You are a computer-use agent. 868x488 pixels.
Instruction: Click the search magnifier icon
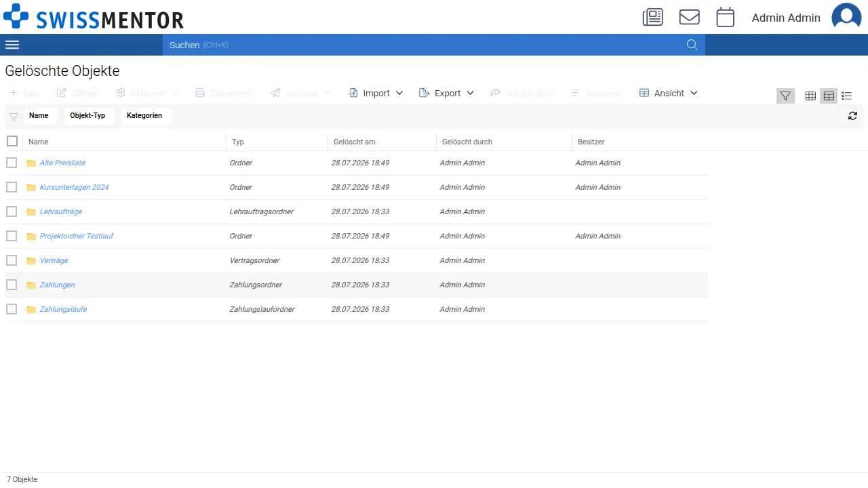pos(692,45)
